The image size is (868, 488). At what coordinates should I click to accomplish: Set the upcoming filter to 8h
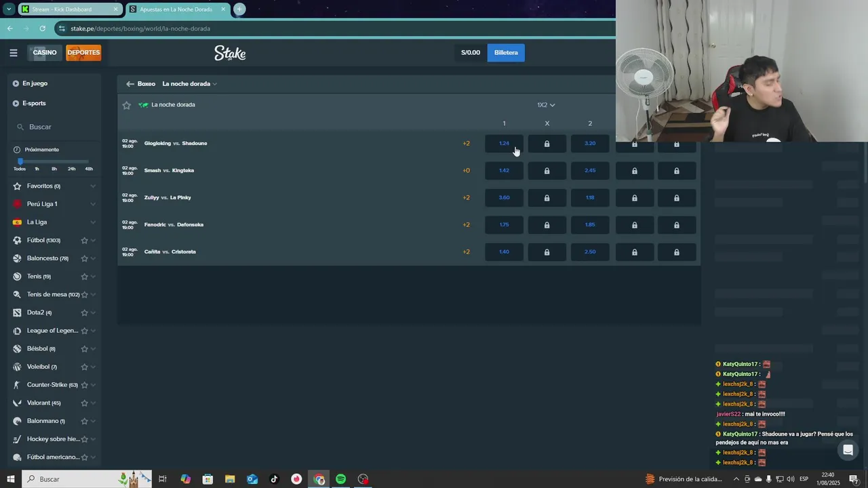point(54,169)
